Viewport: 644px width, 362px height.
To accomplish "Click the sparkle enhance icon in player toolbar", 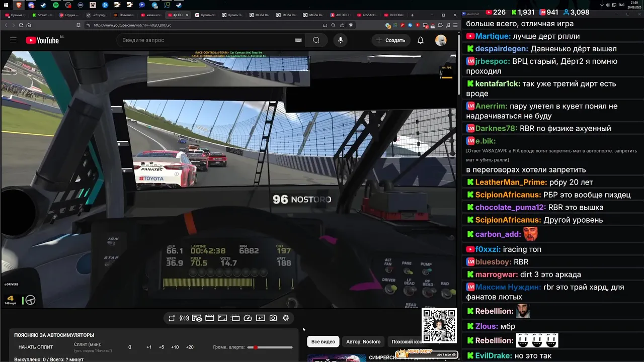I will click(x=260, y=318).
